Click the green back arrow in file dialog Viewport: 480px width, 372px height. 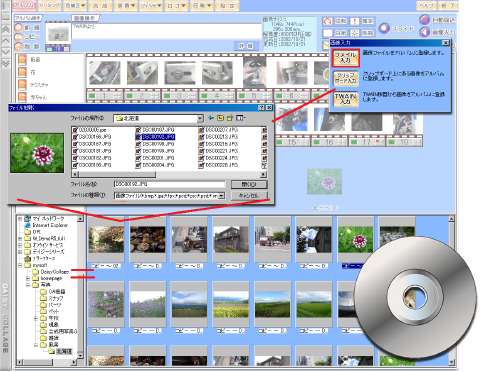pos(211,118)
